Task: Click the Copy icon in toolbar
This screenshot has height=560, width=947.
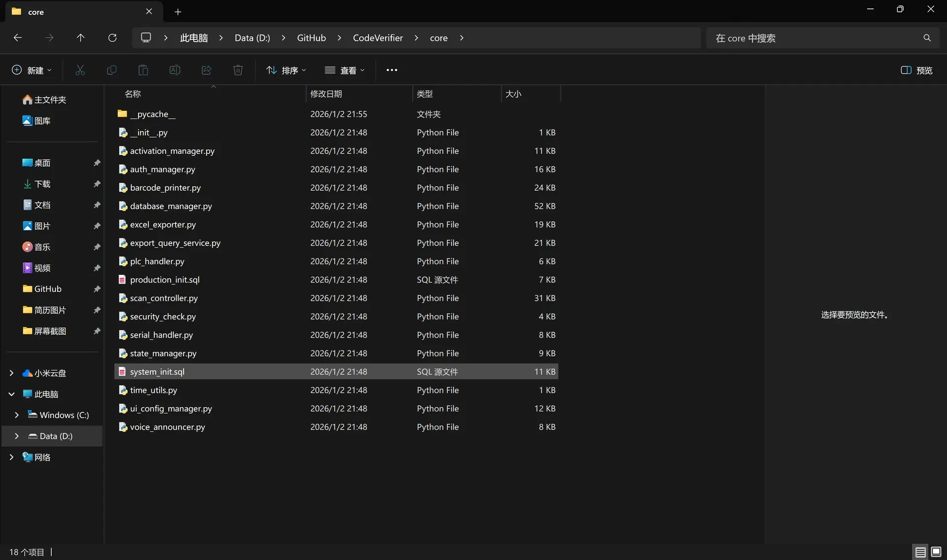Action: [x=111, y=70]
